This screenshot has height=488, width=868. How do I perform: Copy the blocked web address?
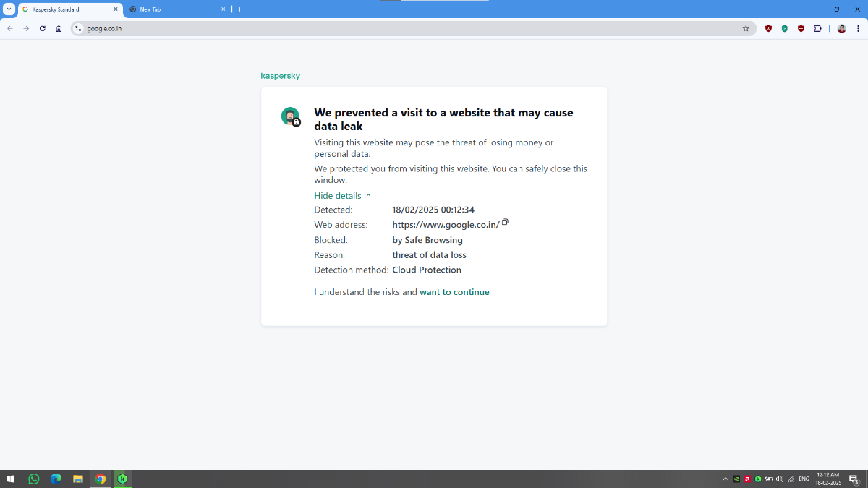point(505,222)
